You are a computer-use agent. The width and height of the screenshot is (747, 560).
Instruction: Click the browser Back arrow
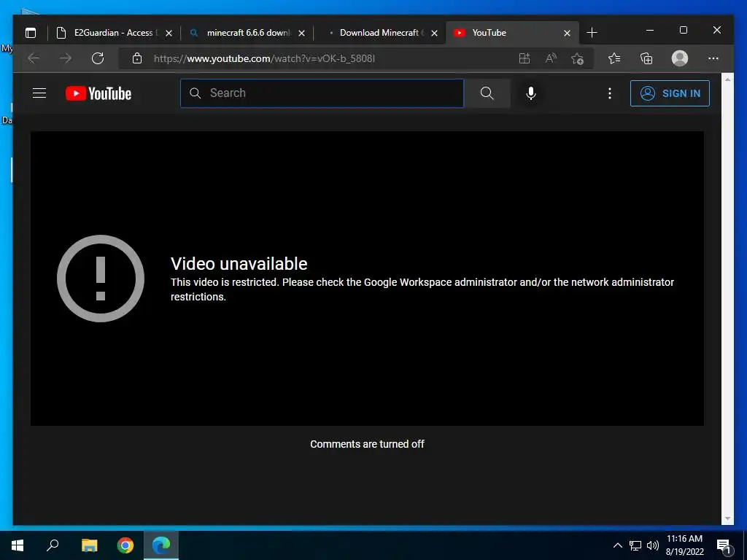(x=34, y=58)
